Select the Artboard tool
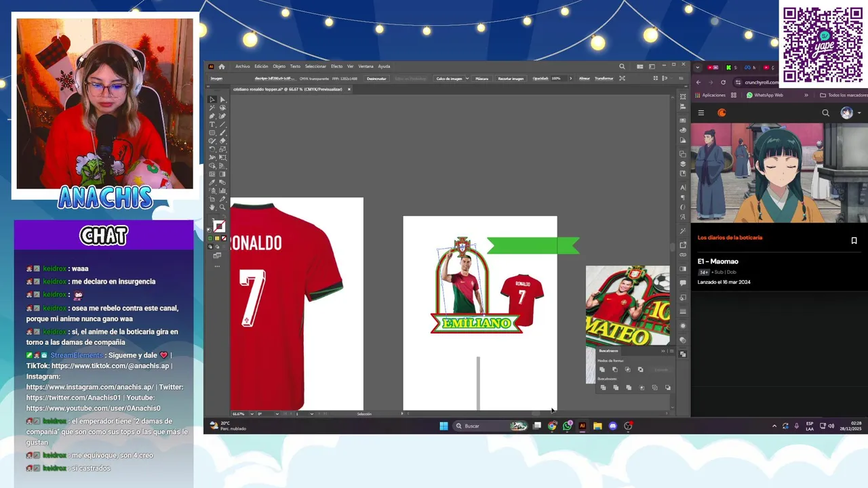The image size is (868, 488). click(x=212, y=199)
